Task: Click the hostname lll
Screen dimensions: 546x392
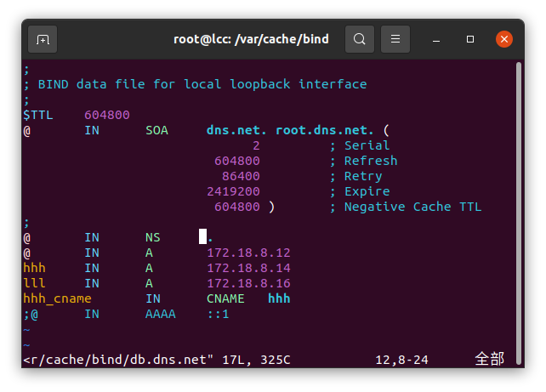Action: click(x=35, y=283)
